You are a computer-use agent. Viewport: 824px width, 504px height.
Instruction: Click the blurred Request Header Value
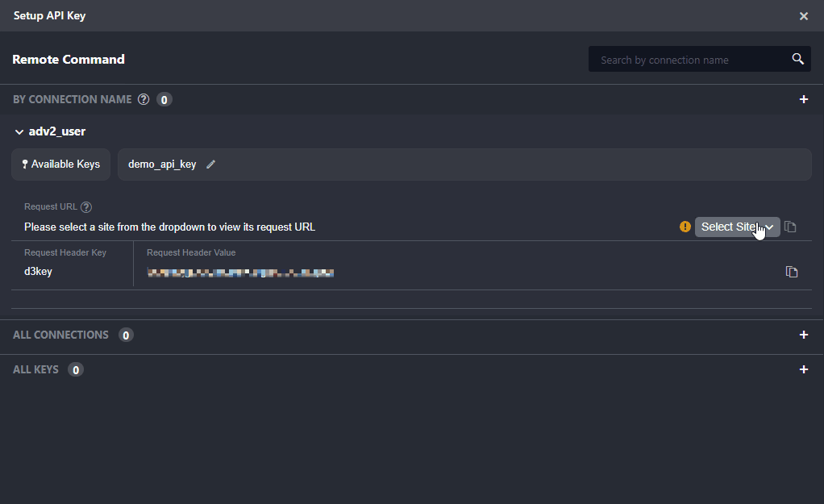(240, 273)
